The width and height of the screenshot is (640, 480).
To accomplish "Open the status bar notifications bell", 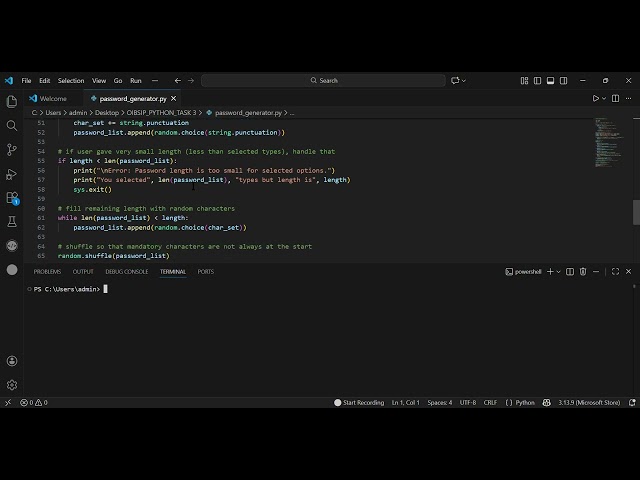I will (x=632, y=402).
